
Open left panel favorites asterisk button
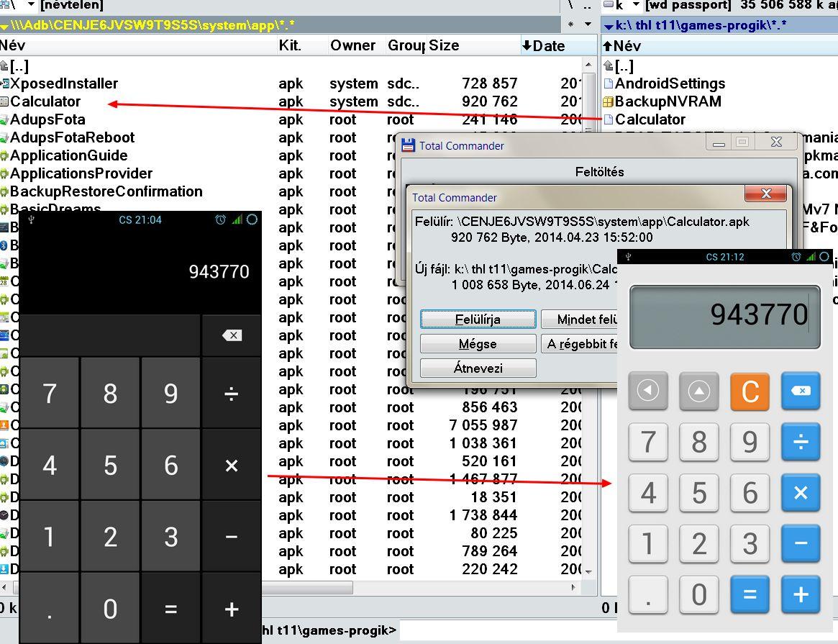coord(571,24)
